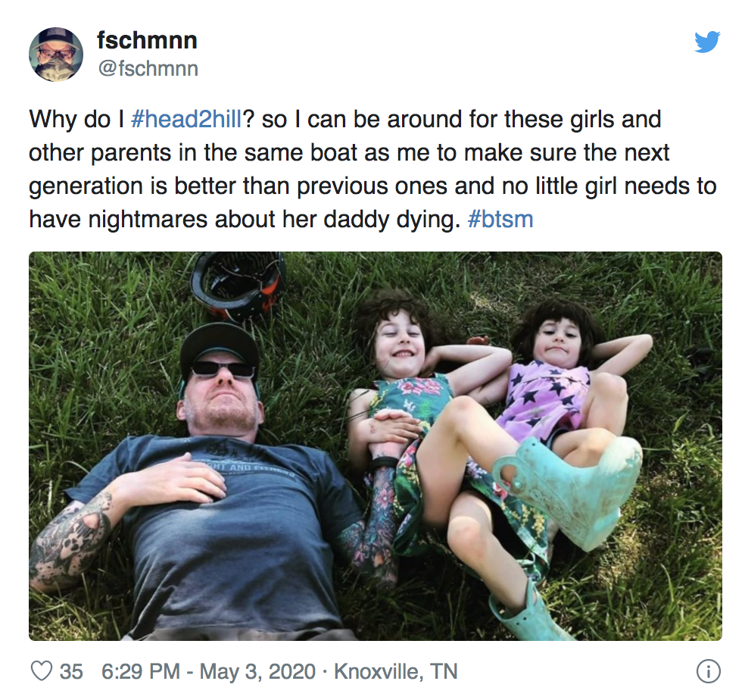Screen dimensions: 745x700
Task: Click the helmet lying in the grass
Action: click(238, 284)
